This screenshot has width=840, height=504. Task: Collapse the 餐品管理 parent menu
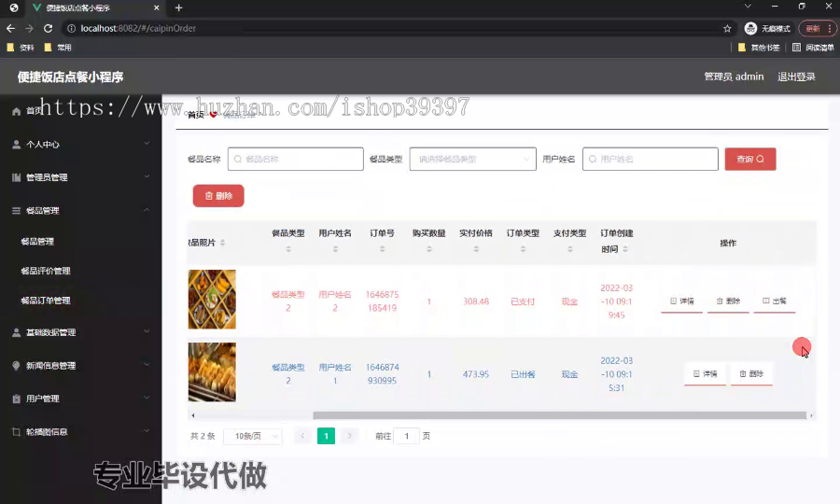click(x=80, y=211)
